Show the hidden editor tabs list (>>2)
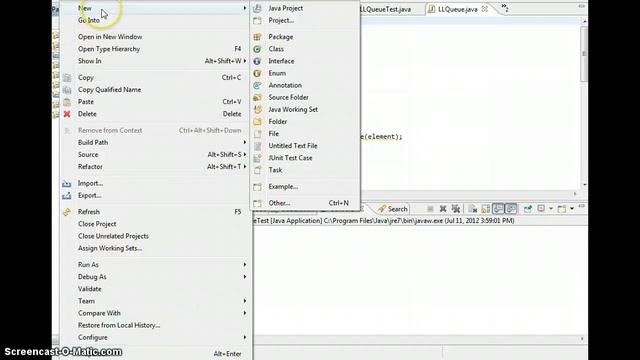This screenshot has height=360, width=640. (505, 8)
